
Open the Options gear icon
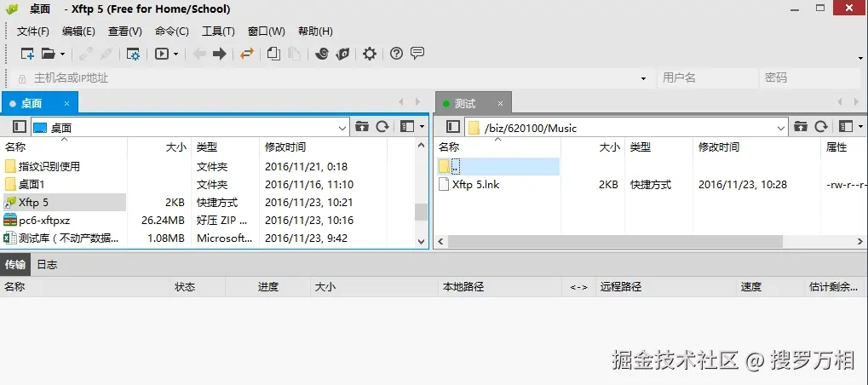(x=369, y=54)
